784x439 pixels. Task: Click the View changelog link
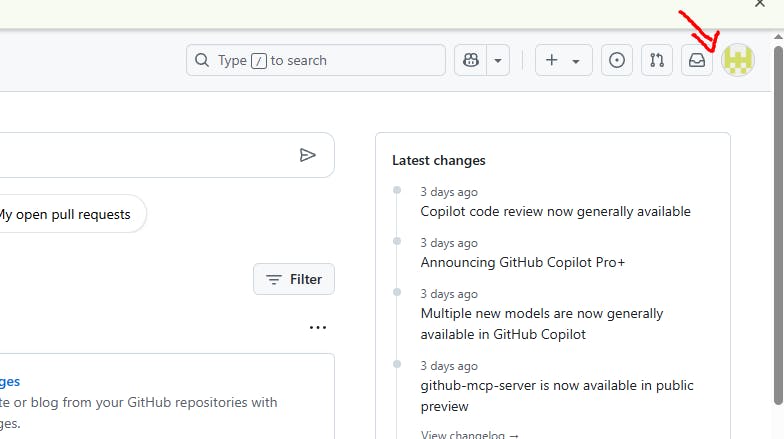click(x=470, y=435)
